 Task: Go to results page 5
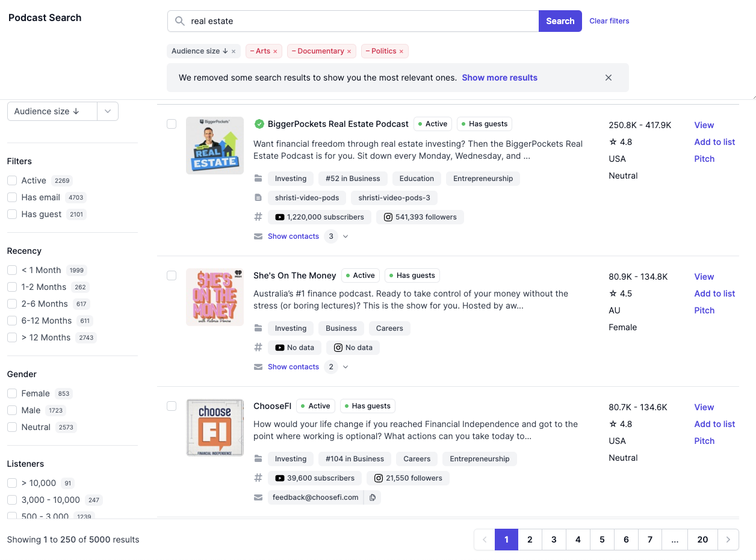coord(602,540)
